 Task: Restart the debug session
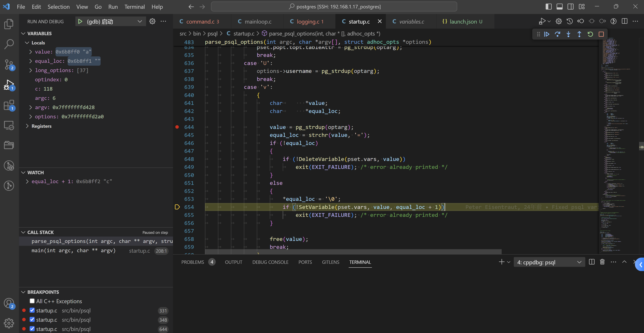pyautogui.click(x=590, y=34)
